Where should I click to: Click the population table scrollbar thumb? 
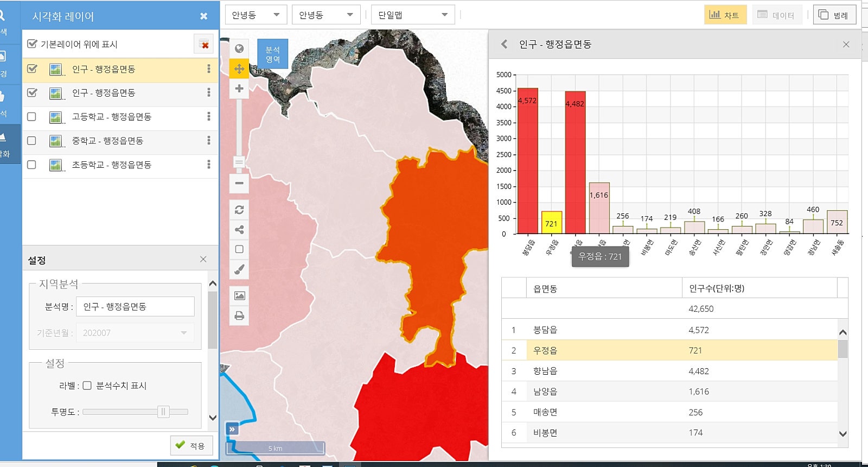843,349
